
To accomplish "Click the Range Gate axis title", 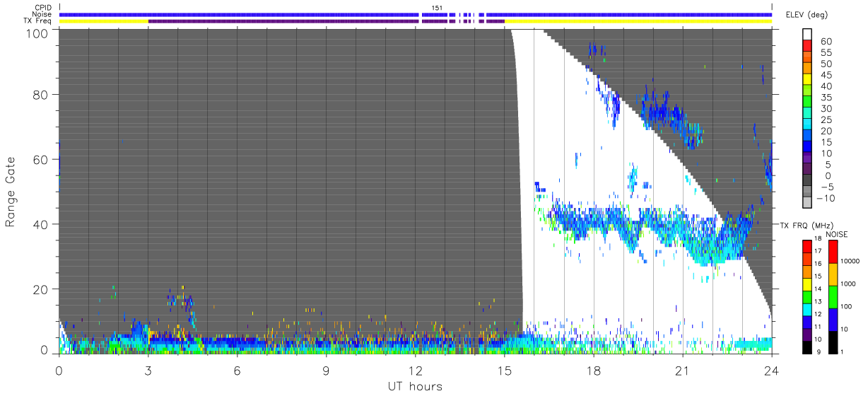I will pos(11,192).
